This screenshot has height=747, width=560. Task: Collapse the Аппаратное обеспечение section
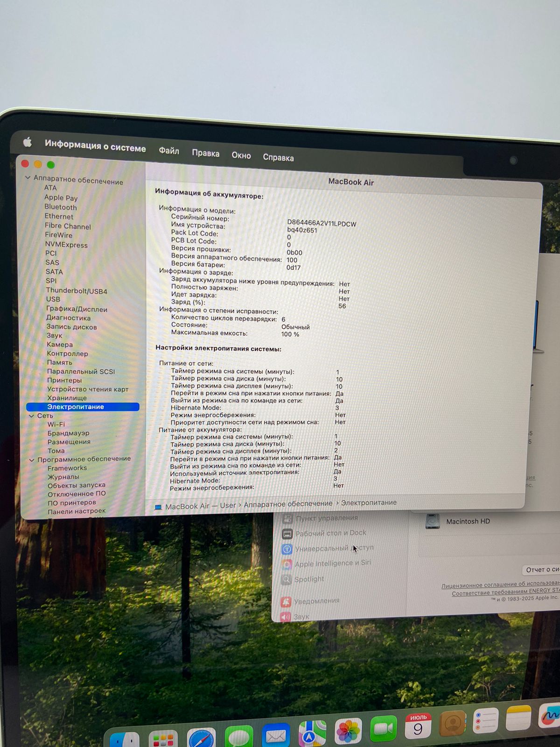(x=28, y=178)
